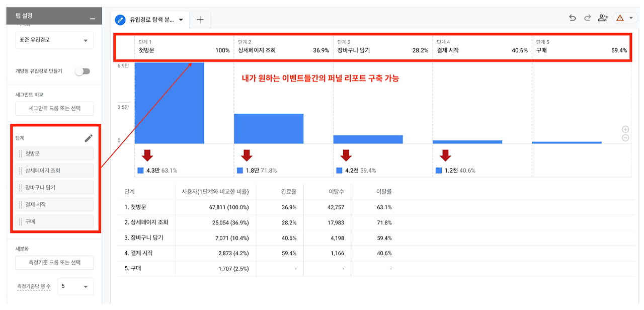Grab the drag handle of 장바구니 담기 step

pos(21,188)
